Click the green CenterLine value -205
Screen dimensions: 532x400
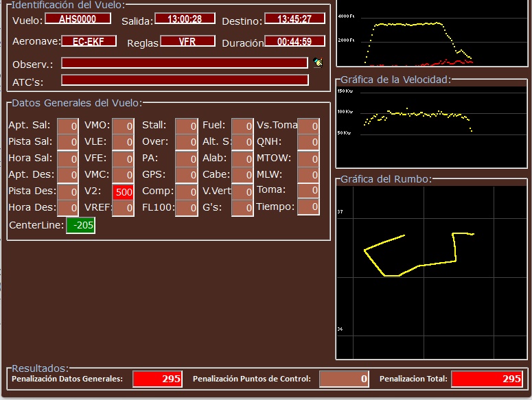81,225
